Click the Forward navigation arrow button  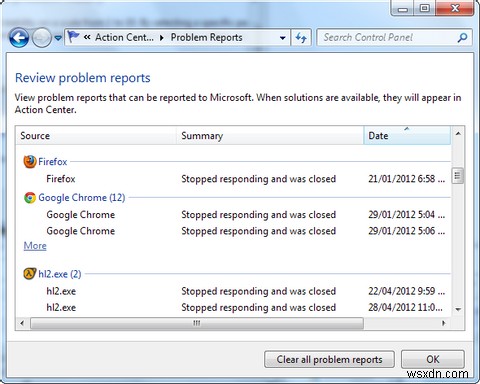[x=42, y=38]
